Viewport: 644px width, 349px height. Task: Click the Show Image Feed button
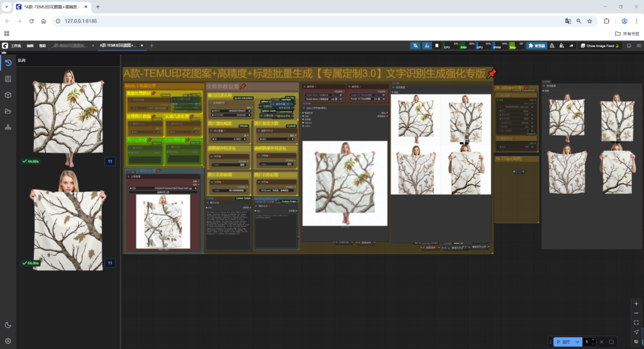(599, 46)
